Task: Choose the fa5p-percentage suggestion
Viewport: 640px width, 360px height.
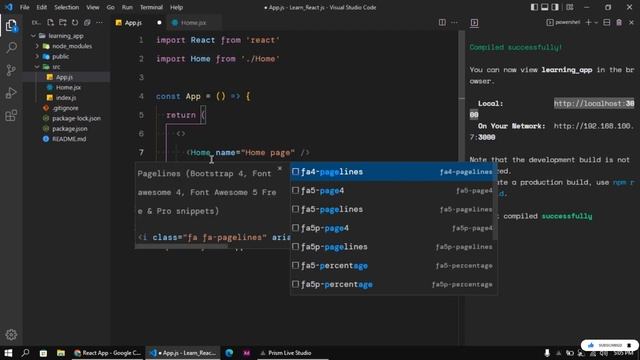Action: pos(392,284)
